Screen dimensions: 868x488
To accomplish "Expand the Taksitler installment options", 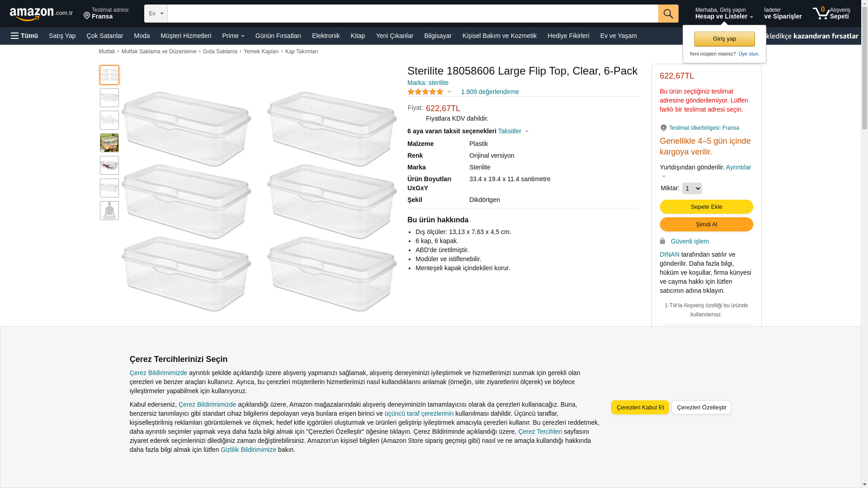I will 514,131.
